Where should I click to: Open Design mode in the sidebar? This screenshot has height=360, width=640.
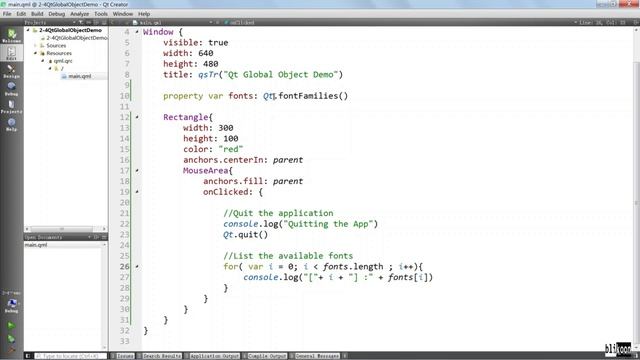click(x=11, y=71)
